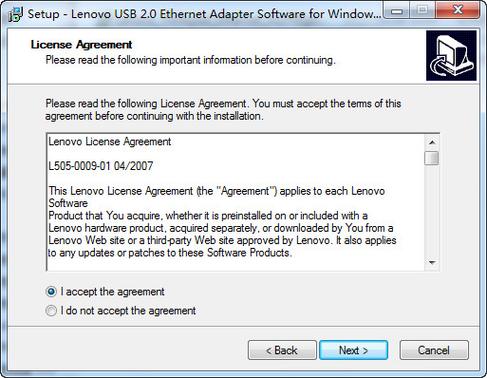Click the empty scrollbar track below thumb
The height and width of the screenshot is (378, 487).
pos(432,210)
